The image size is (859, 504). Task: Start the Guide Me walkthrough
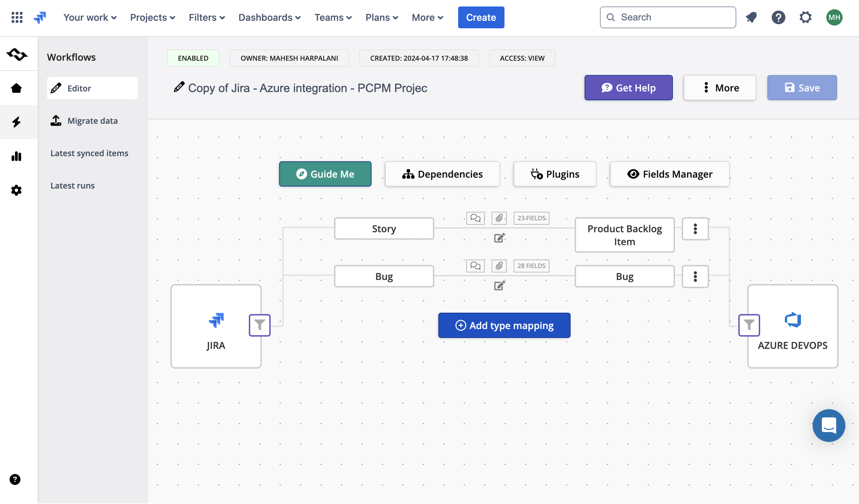(x=325, y=174)
